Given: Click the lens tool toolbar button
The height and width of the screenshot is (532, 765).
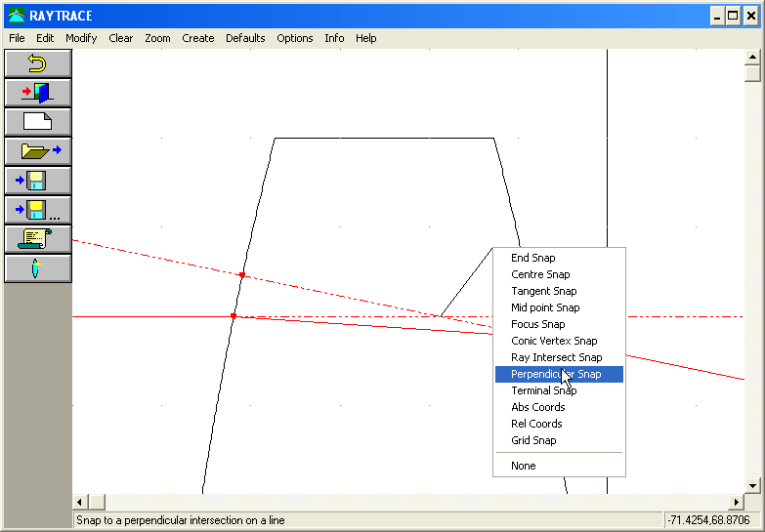Looking at the screenshot, I should 37,268.
